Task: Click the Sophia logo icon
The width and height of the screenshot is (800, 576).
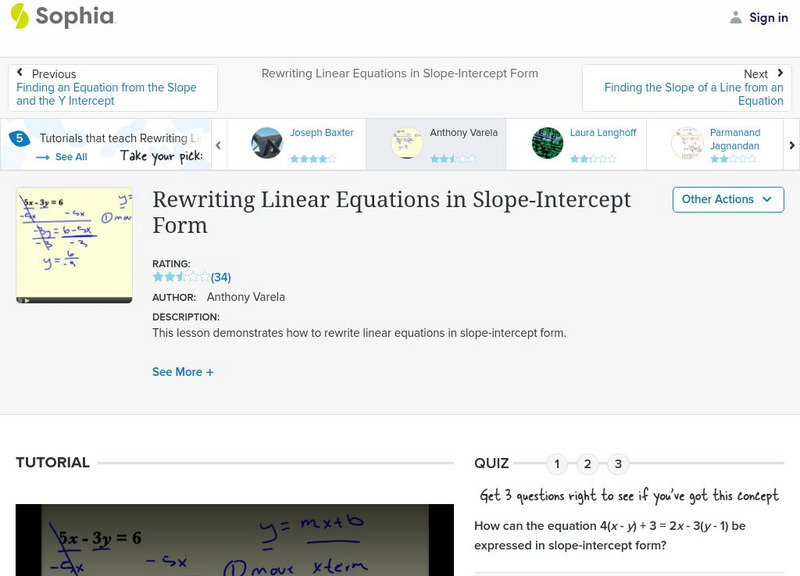Action: pos(19,16)
